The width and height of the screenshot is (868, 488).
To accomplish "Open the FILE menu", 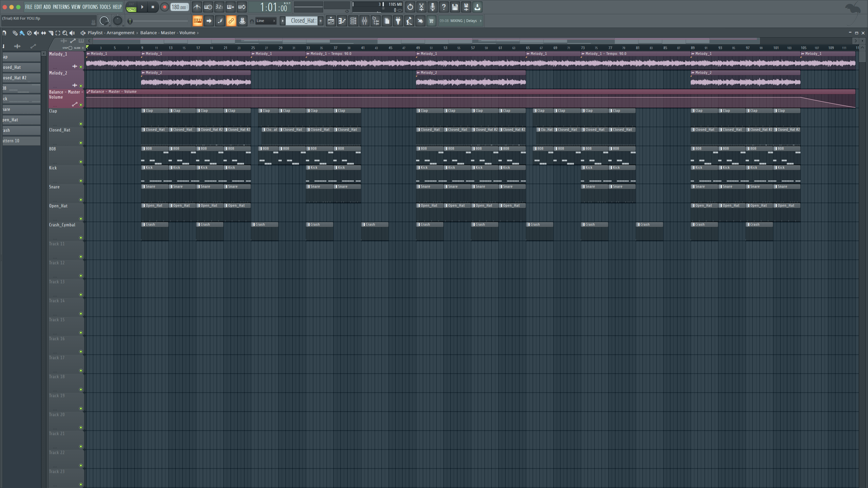I will 29,7.
